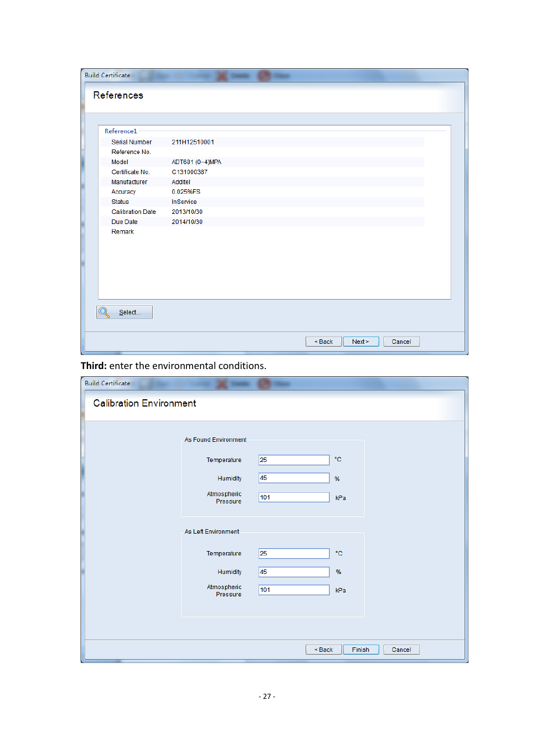
Task: Click the Reference No. label
Action: tap(131, 152)
